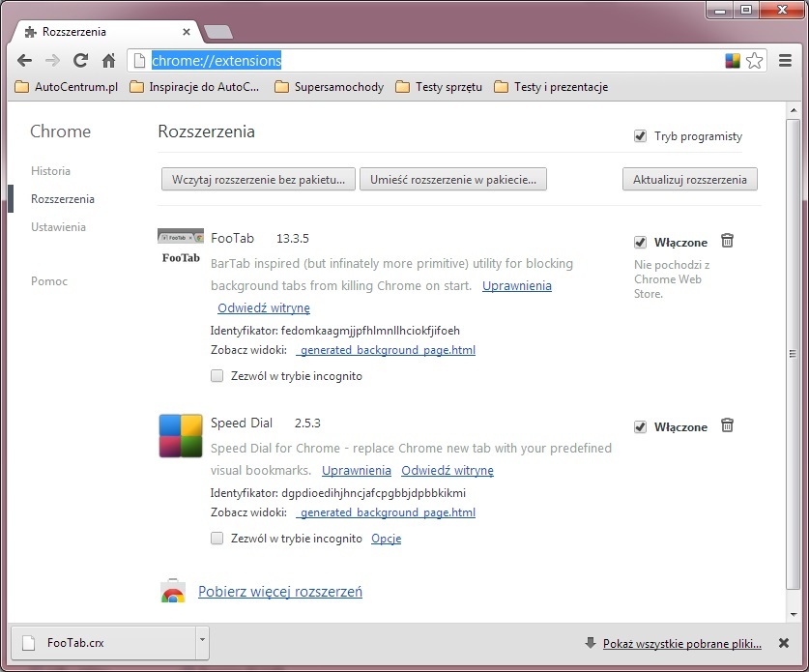This screenshot has height=672, width=809.
Task: Click Pobierz więcej rozszerzeń link
Action: pos(280,592)
